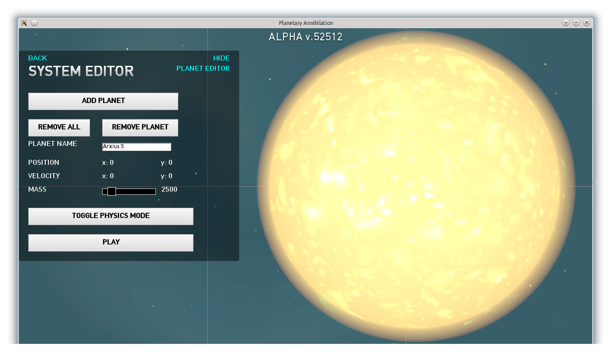Click the right end of Mass slider track

tap(153, 192)
